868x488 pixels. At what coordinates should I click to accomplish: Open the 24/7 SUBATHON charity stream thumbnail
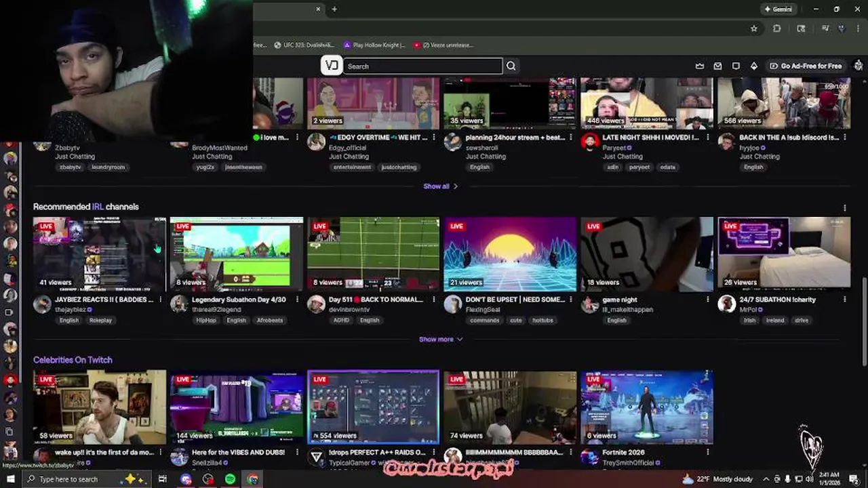[785, 254]
